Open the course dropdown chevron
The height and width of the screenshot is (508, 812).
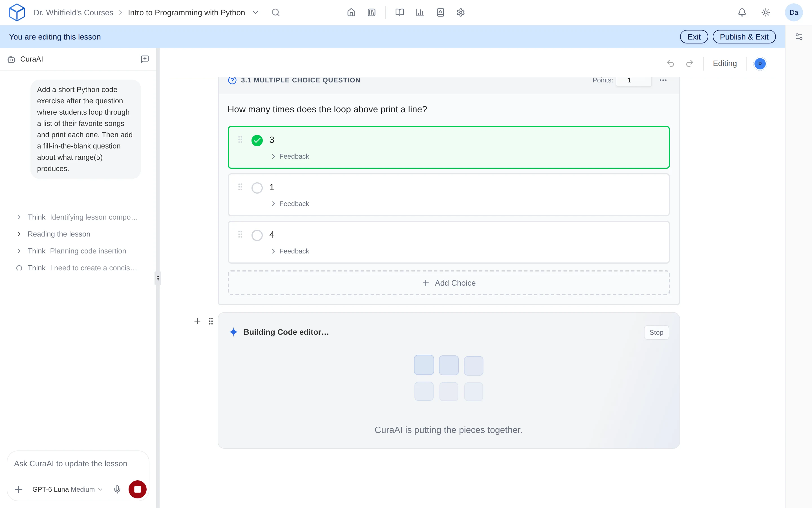(x=255, y=12)
